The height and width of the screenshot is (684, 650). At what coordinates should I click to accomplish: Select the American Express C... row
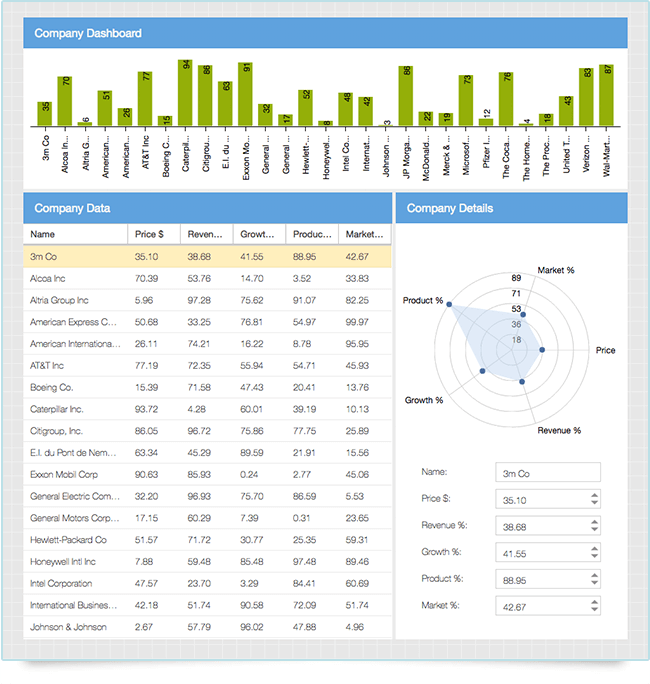pos(207,322)
